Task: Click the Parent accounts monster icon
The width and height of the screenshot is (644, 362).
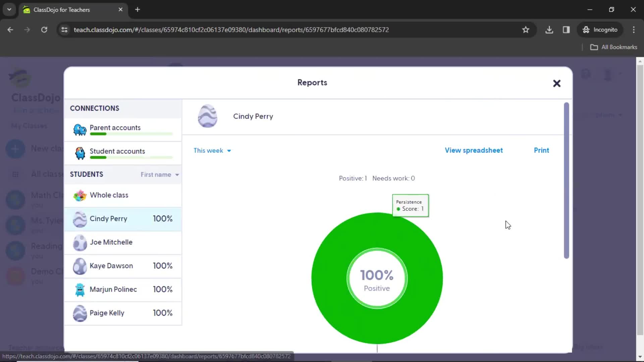Action: coord(80,130)
